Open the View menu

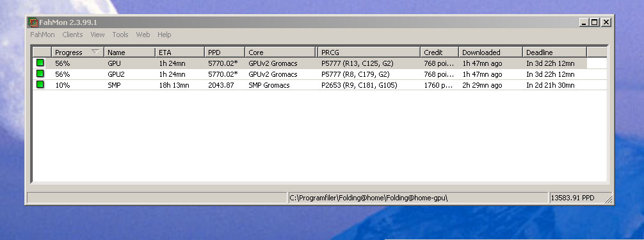pyautogui.click(x=97, y=35)
